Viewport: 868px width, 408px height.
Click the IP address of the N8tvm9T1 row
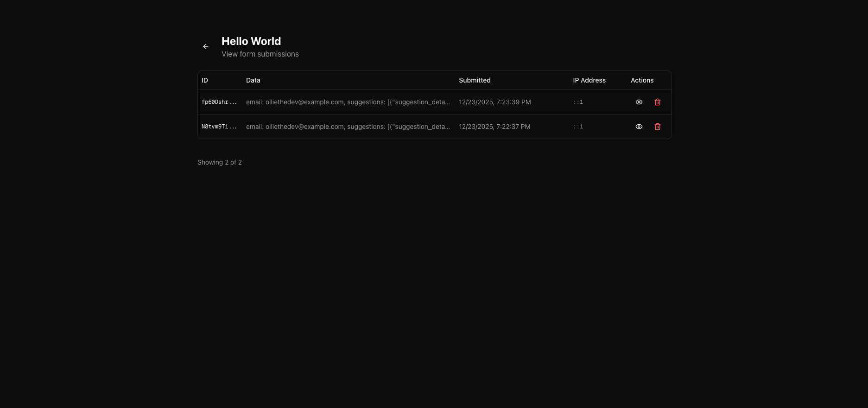[578, 127]
